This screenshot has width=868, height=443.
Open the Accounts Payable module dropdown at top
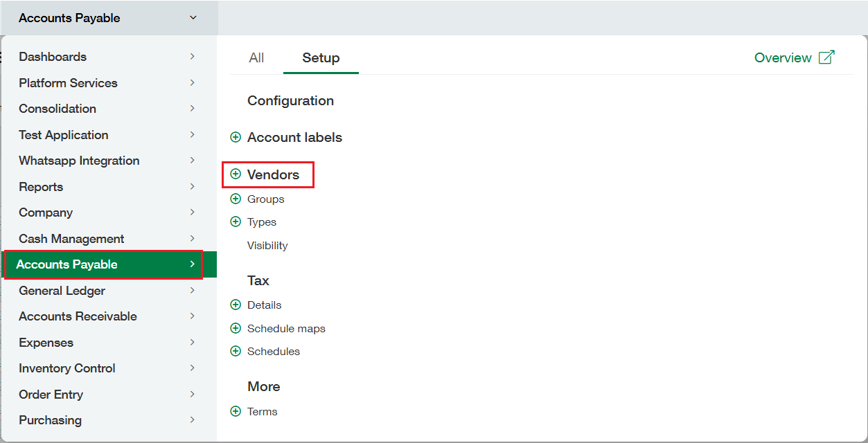pos(193,18)
